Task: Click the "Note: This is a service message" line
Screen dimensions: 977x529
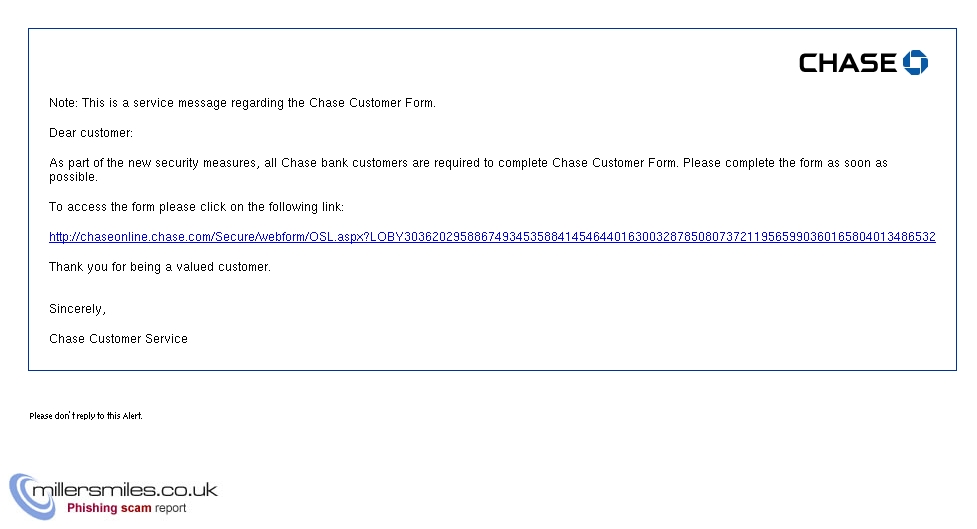Action: pos(242,103)
